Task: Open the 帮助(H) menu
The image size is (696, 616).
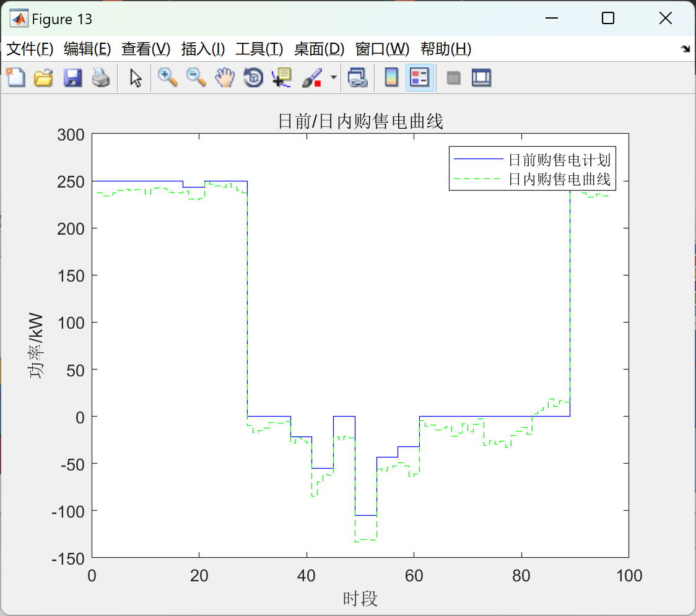Action: (446, 49)
